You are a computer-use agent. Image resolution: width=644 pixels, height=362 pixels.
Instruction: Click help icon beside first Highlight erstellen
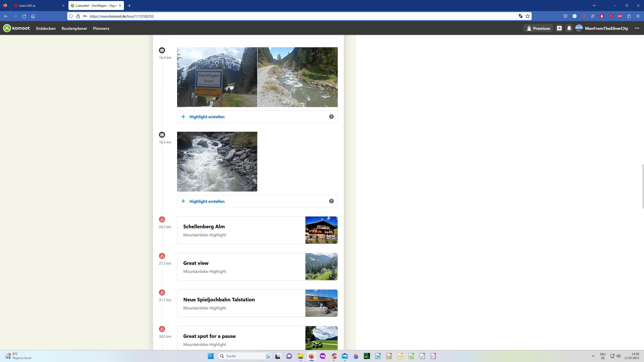pyautogui.click(x=331, y=117)
